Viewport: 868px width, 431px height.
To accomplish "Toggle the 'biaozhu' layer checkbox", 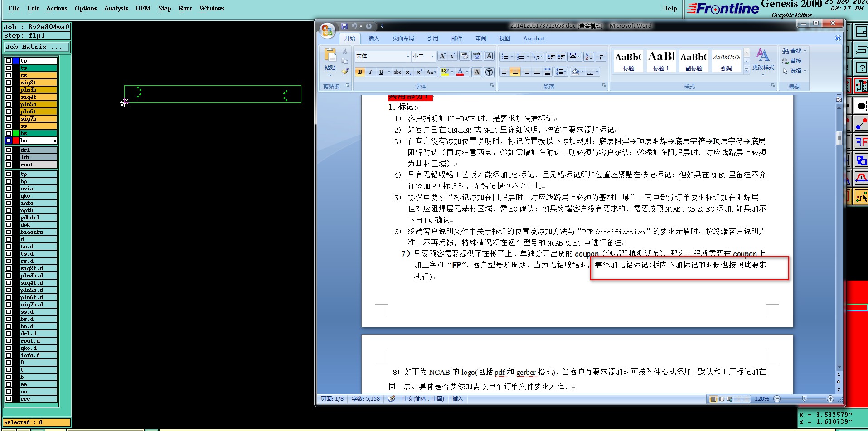I will click(x=8, y=232).
